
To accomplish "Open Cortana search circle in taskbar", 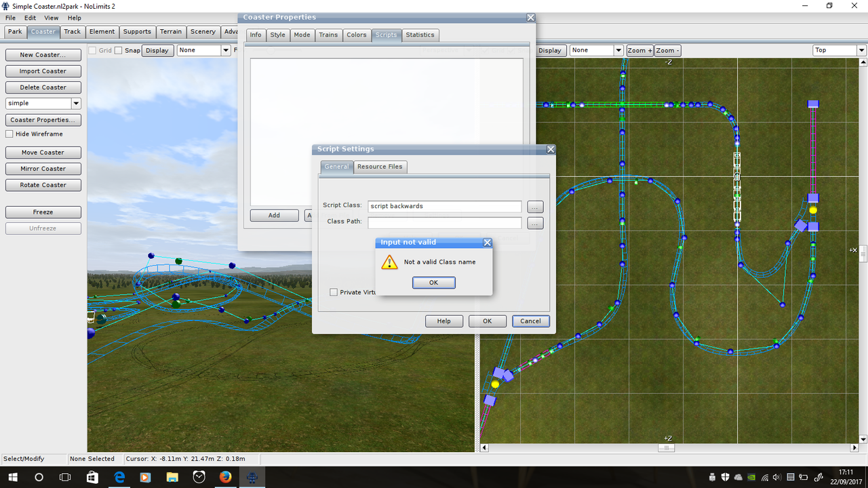I will [39, 477].
